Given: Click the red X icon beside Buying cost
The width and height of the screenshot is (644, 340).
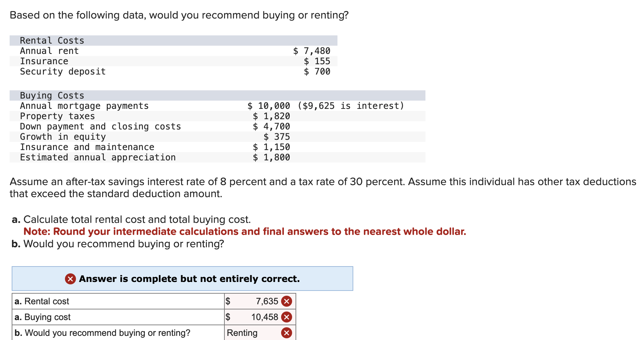Looking at the screenshot, I should 286,317.
